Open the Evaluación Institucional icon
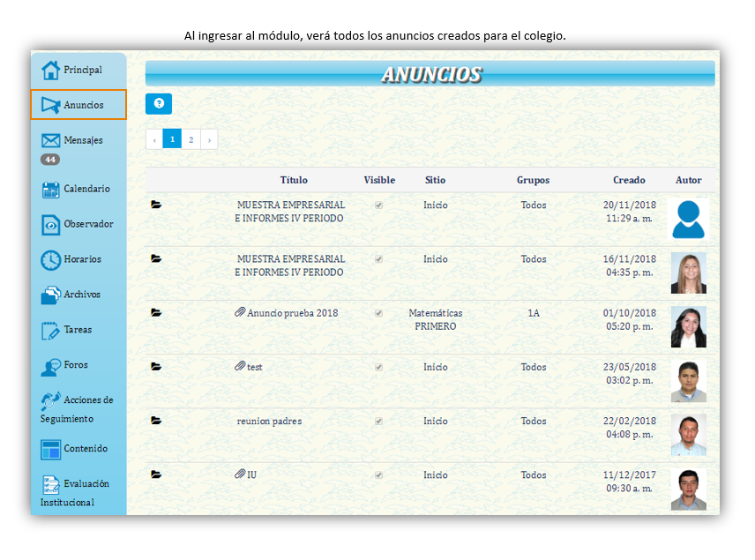 50,485
